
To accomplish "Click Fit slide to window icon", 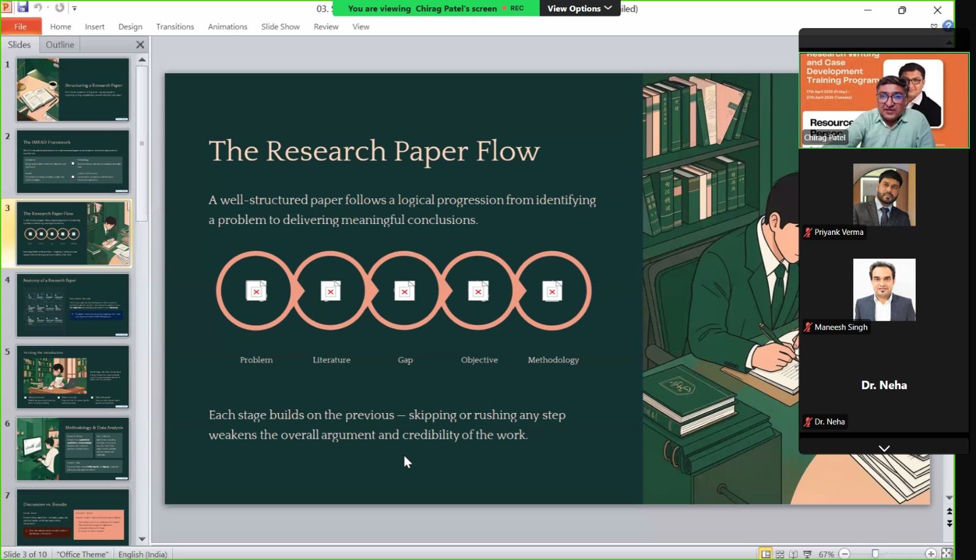I will click(x=947, y=553).
